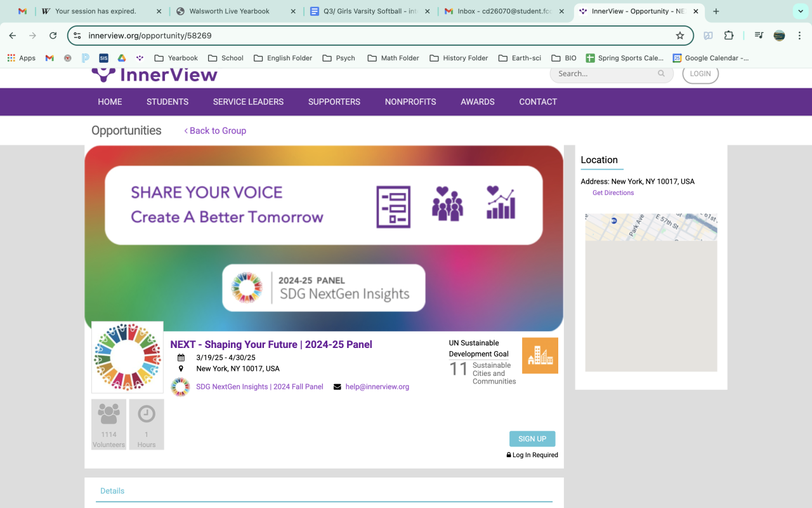Open the Spring Sports Calendar bookmark
Image resolution: width=812 pixels, height=508 pixels.
tap(625, 58)
